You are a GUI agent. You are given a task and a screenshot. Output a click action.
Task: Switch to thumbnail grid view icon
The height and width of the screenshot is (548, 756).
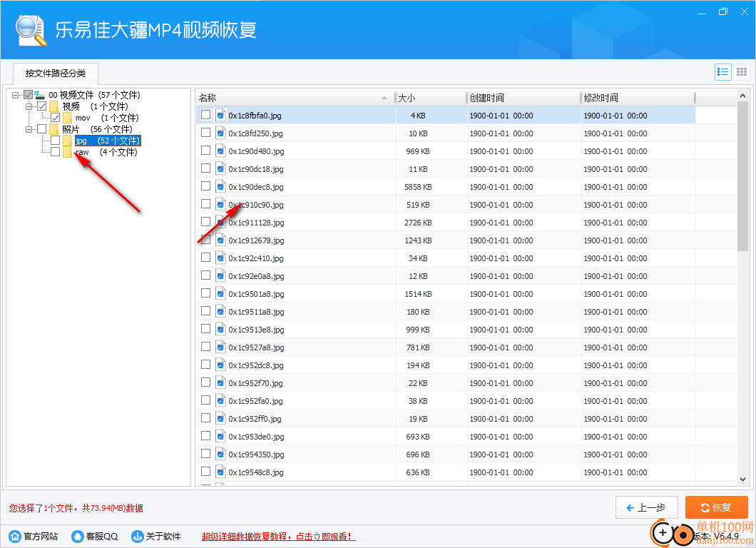tap(742, 72)
